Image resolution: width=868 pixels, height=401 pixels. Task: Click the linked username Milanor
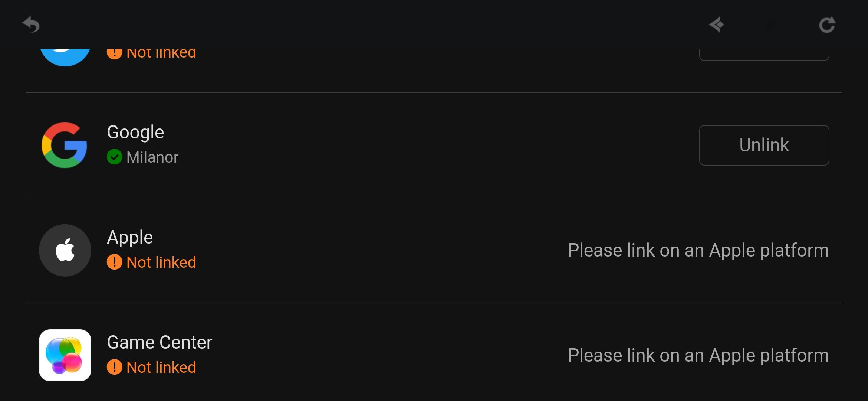[x=152, y=157]
